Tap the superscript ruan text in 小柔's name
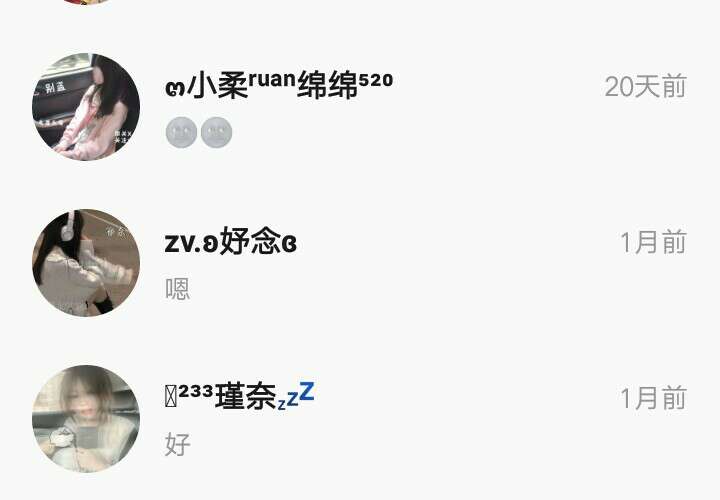The width and height of the screenshot is (720, 500). click(272, 79)
